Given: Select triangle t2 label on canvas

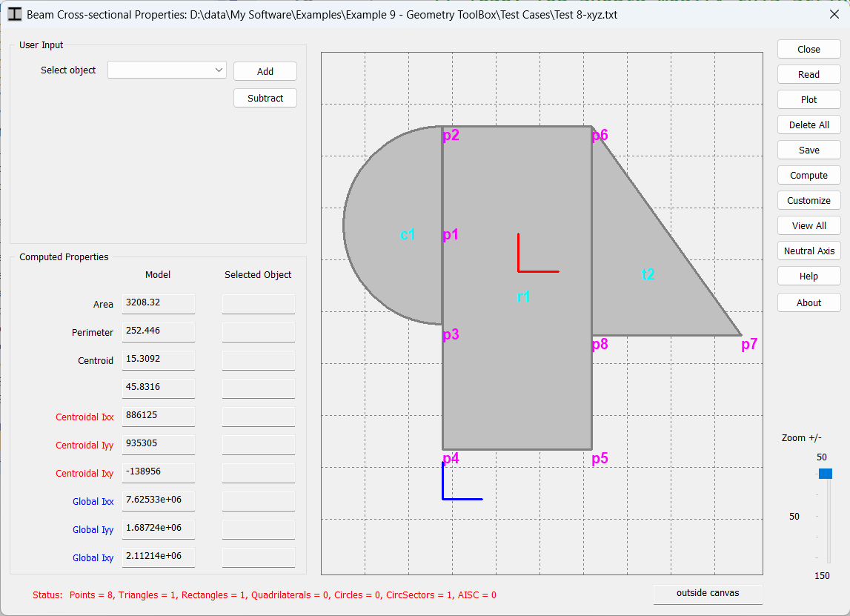Looking at the screenshot, I should tap(648, 274).
